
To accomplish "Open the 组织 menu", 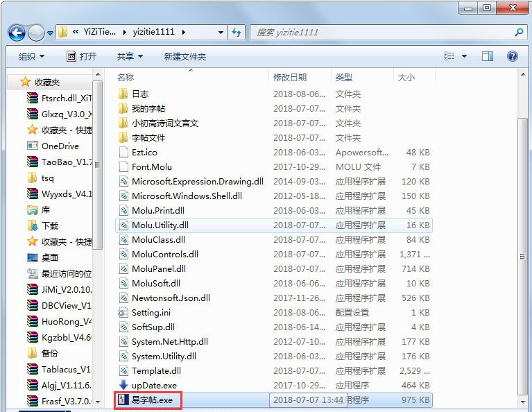I will (x=31, y=56).
